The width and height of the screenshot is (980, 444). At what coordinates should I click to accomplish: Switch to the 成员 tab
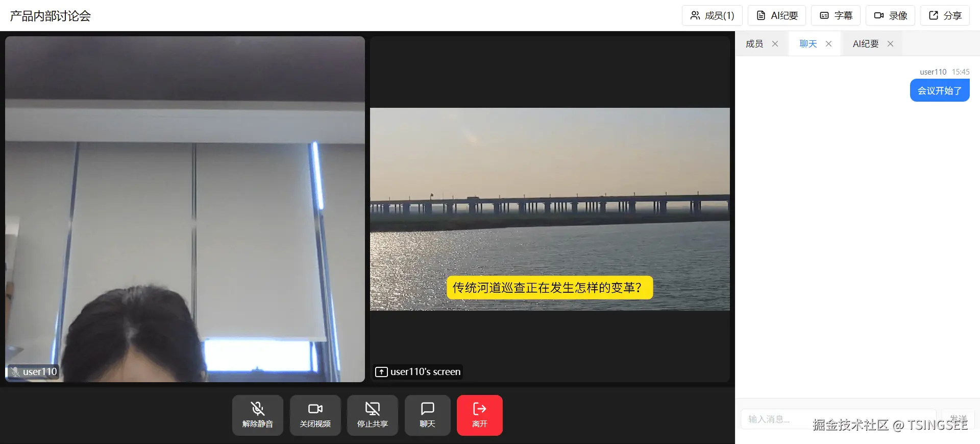click(x=754, y=44)
